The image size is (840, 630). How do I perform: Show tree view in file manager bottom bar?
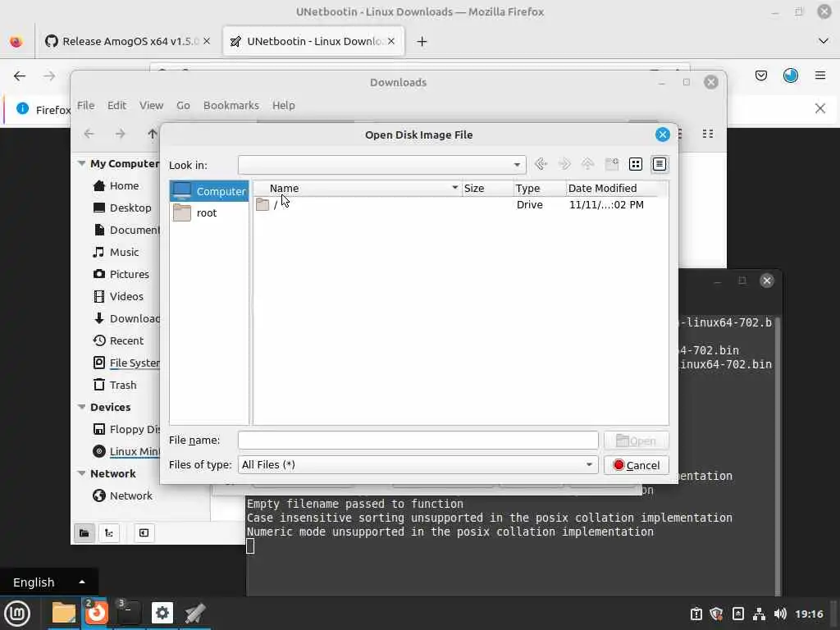coord(109,532)
